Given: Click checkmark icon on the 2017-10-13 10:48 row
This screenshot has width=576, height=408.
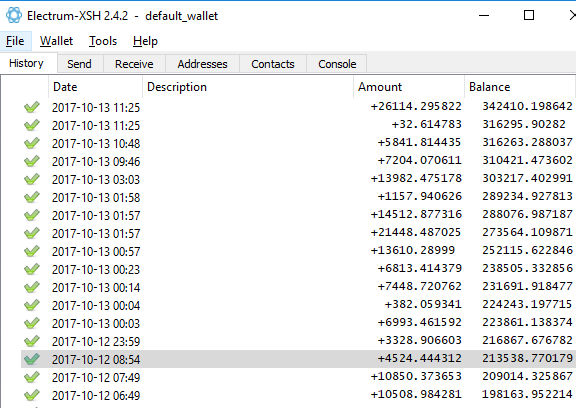Looking at the screenshot, I should click(32, 143).
